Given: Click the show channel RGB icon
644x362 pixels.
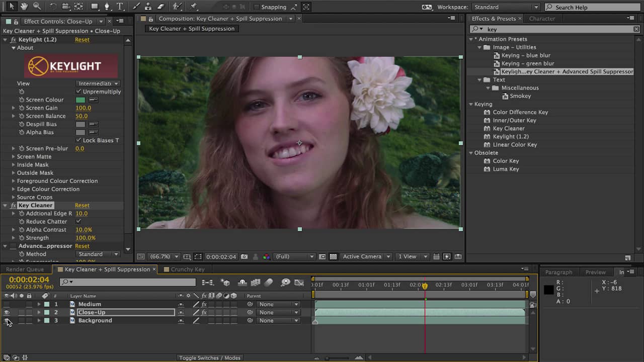Looking at the screenshot, I should (266, 256).
